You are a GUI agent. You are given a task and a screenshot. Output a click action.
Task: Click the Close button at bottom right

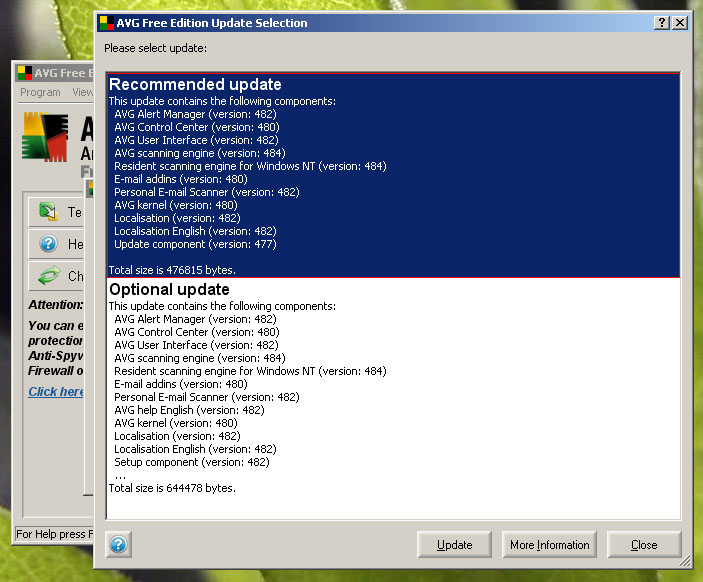click(x=644, y=545)
